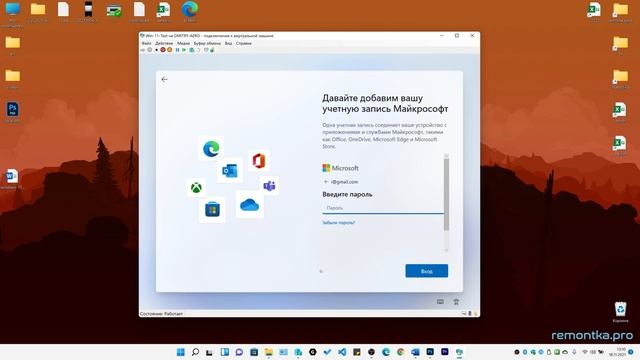Screen dimensions: 640x360
Task: Open File Explorer from the taskbar
Action: [269, 352]
